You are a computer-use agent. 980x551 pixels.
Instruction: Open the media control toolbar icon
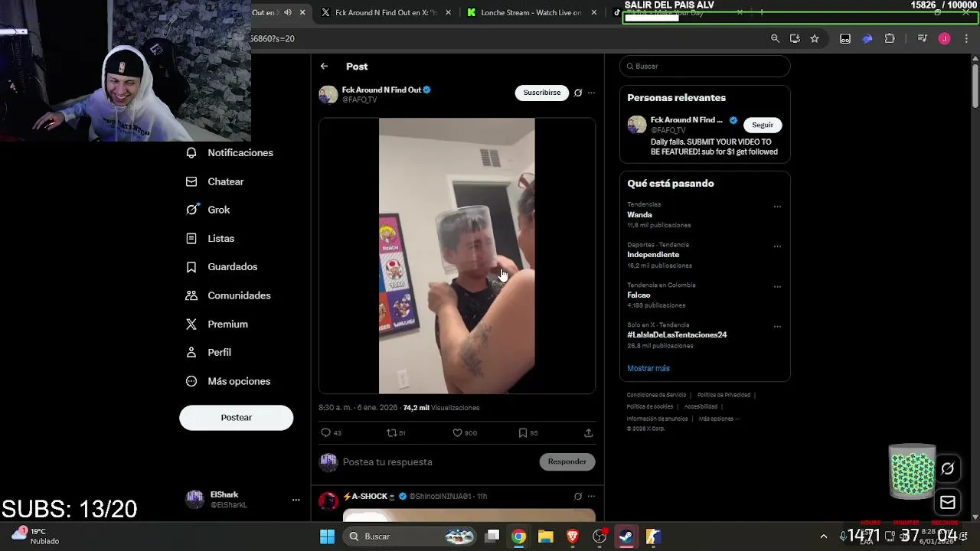[923, 39]
